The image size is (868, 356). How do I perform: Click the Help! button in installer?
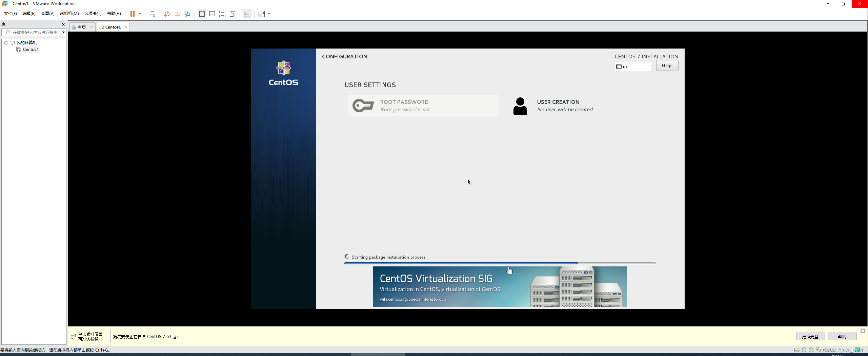point(667,66)
